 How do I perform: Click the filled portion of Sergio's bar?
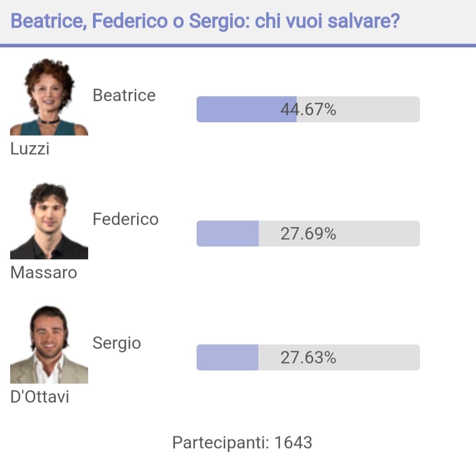pos(227,357)
